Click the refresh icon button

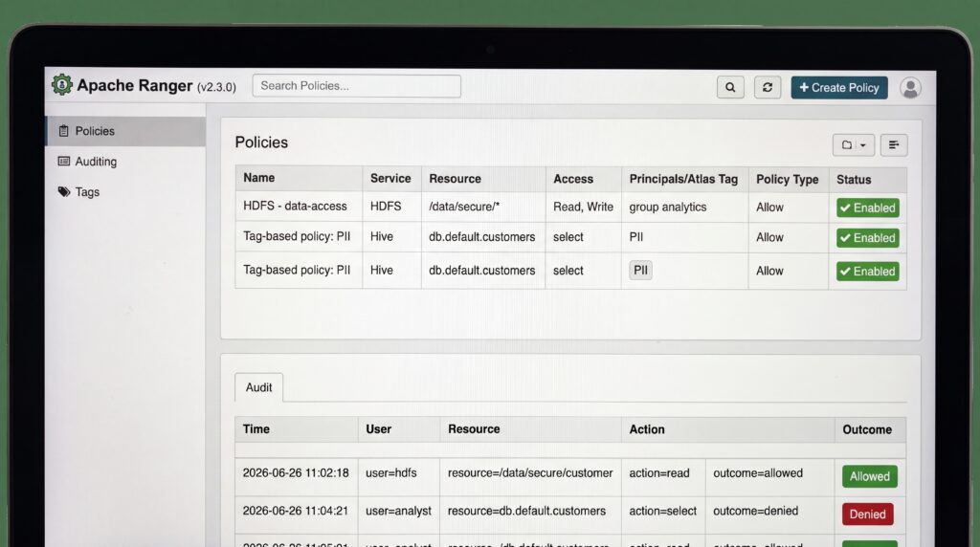click(768, 87)
